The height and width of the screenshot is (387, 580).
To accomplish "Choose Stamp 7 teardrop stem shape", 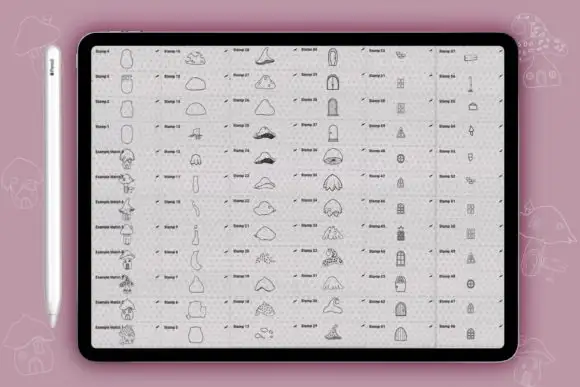I will pyautogui.click(x=195, y=285).
